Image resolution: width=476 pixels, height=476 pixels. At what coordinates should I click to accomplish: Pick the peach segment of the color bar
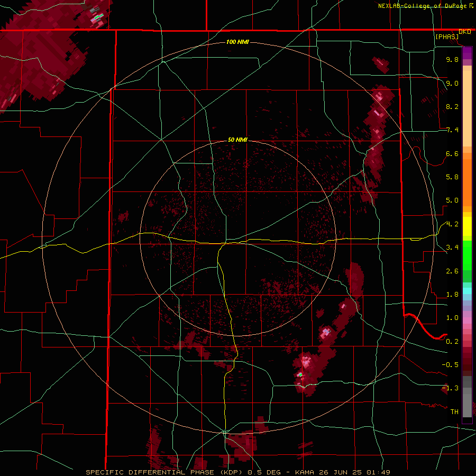point(467,106)
